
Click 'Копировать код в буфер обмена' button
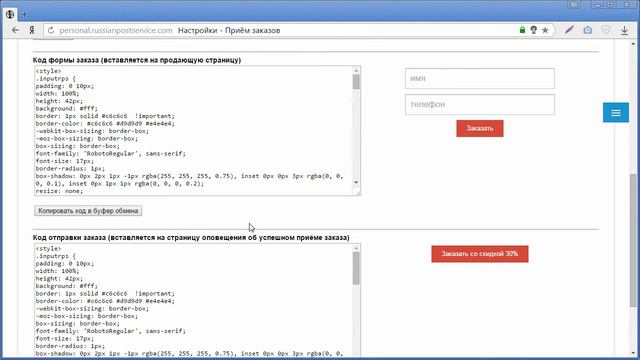tap(88, 211)
